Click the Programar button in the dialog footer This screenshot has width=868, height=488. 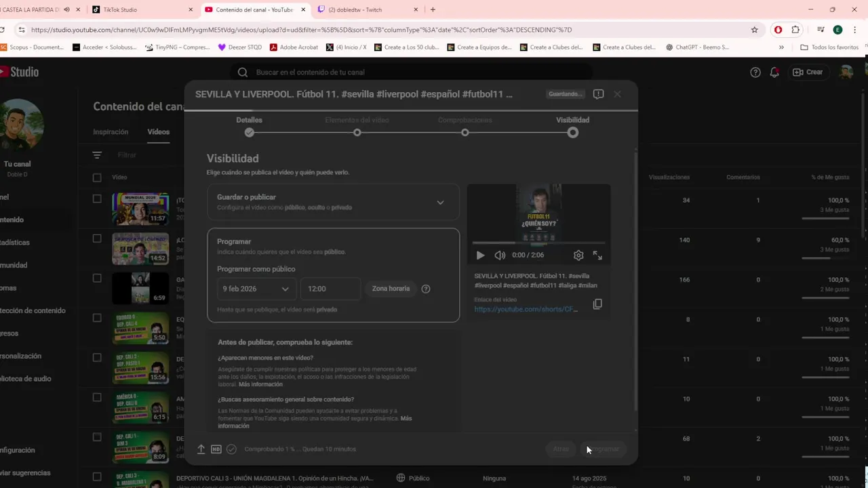coord(604,449)
